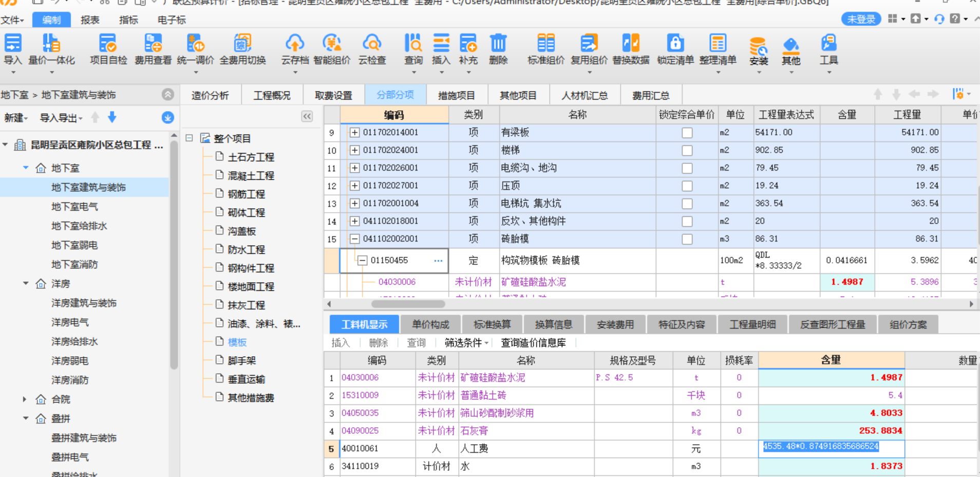
Task: Click the 含量 cell showing 1.4987 in upper grid
Action: tap(847, 282)
